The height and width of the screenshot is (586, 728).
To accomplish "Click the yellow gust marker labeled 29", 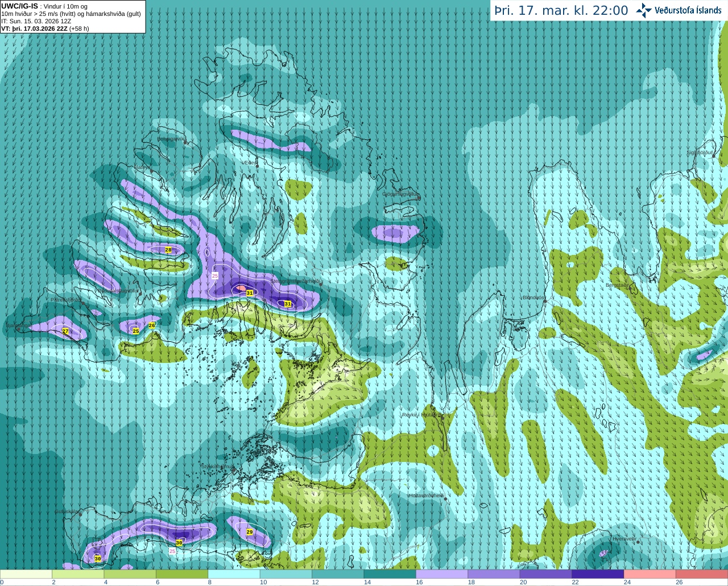I will coord(250,532).
